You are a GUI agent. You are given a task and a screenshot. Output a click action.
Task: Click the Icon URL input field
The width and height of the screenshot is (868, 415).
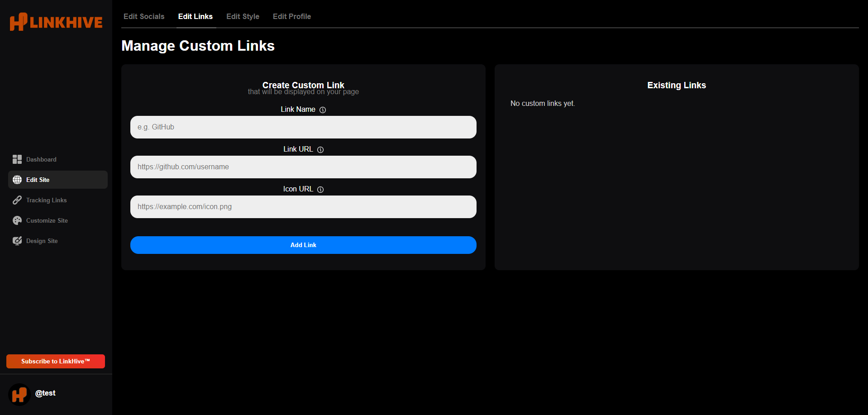(x=303, y=207)
